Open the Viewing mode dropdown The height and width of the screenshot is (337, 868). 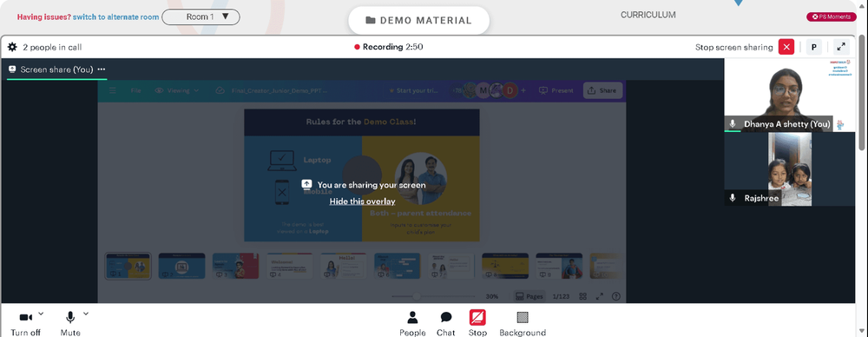coord(177,90)
